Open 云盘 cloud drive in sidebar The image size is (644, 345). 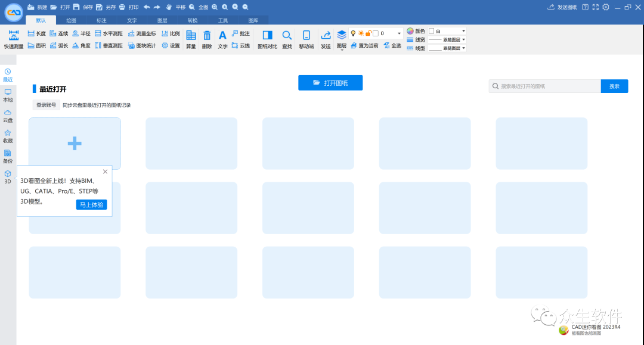point(8,116)
